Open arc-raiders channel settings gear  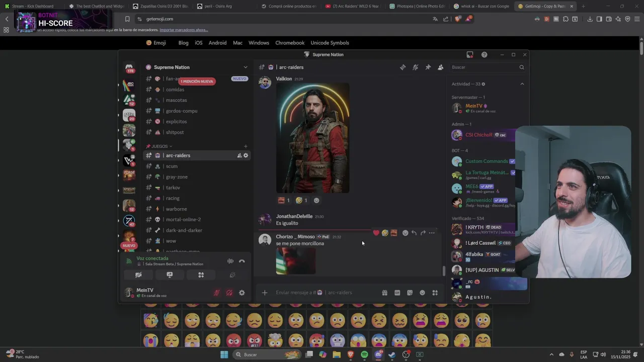[246, 155]
